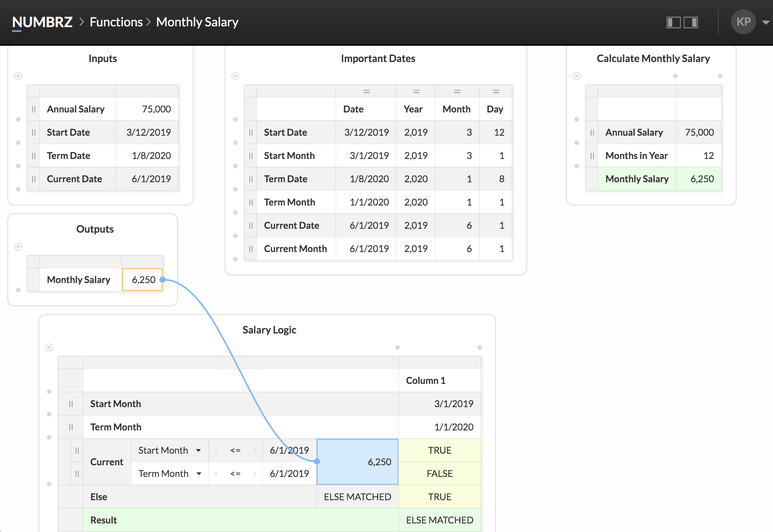The image size is (773, 532).
Task: Click the Term Month date 1/1/2020 in Important Dates
Action: pos(366,202)
